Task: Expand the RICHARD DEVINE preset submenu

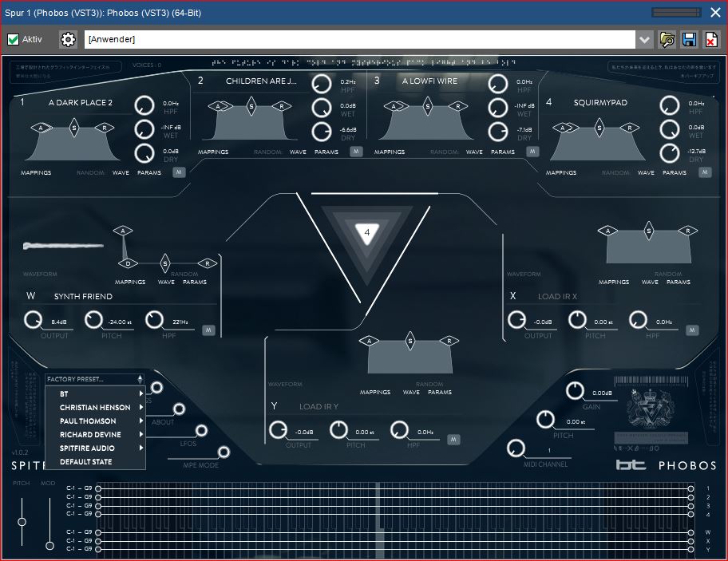Action: pyautogui.click(x=96, y=434)
